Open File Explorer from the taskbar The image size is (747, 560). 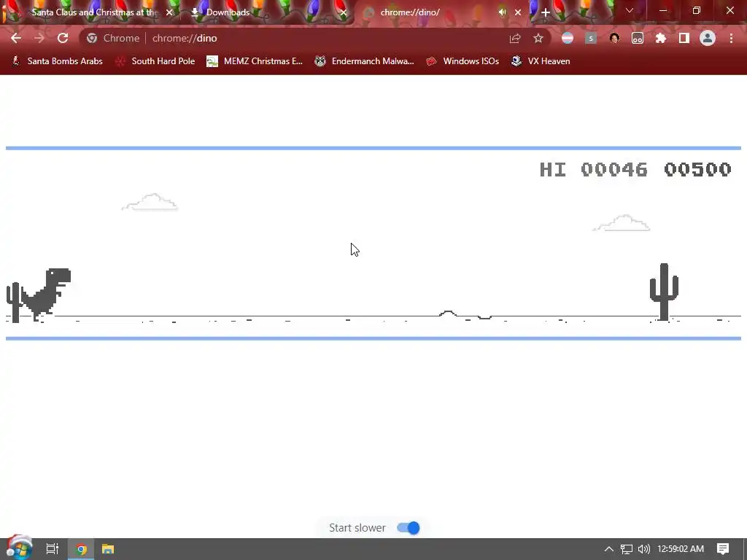pos(108,549)
